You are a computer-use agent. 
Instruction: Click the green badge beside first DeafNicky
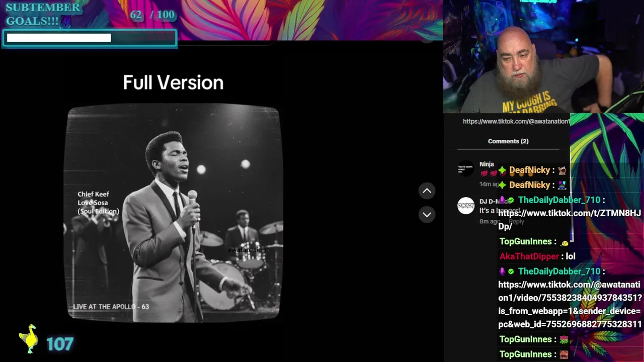(502, 170)
